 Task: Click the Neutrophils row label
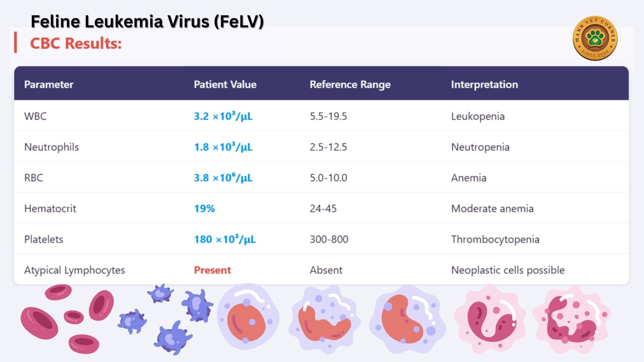(x=52, y=147)
